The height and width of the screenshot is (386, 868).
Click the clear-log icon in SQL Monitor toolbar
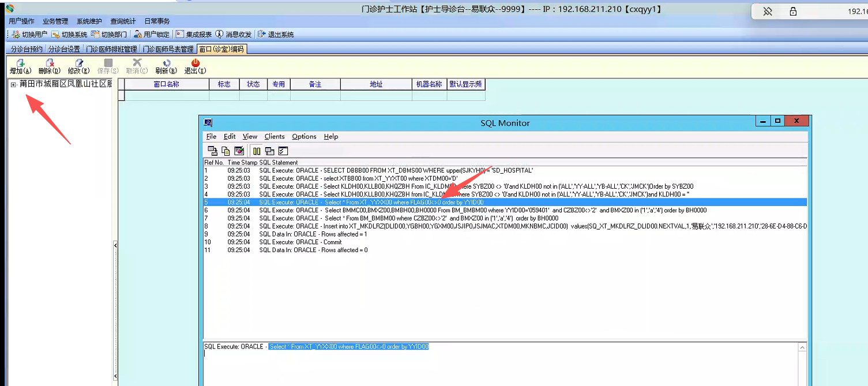tap(239, 151)
